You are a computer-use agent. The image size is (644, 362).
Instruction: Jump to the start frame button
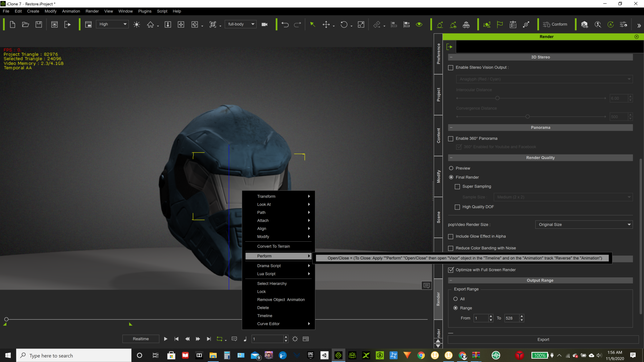pos(176,339)
